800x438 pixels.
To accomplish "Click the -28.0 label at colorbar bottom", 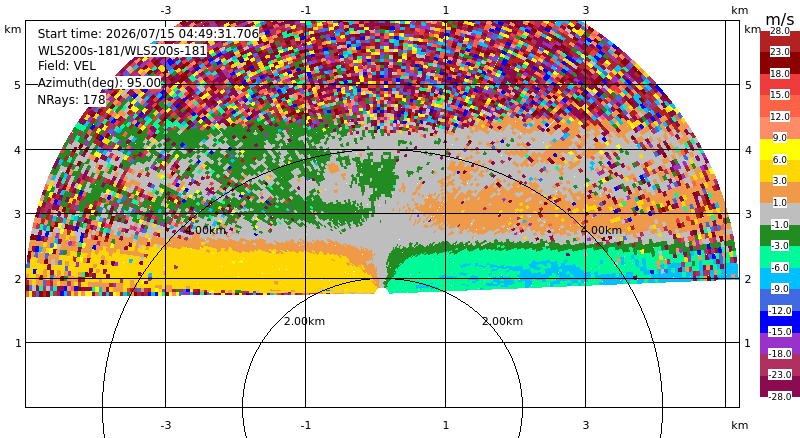I will tap(780, 396).
